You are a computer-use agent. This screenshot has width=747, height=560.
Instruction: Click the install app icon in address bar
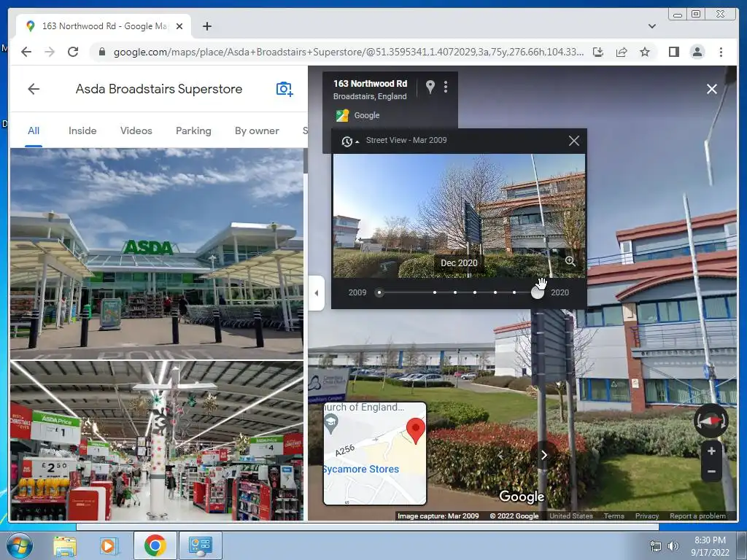pos(598,52)
